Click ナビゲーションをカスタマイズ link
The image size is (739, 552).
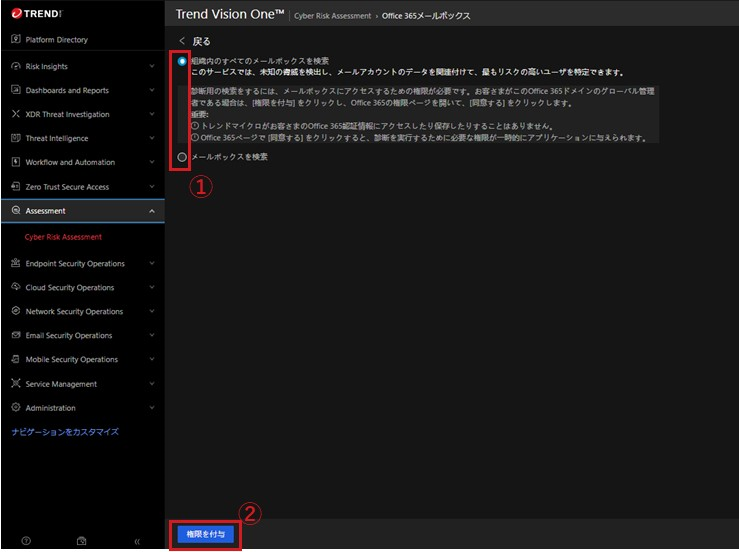coord(65,432)
